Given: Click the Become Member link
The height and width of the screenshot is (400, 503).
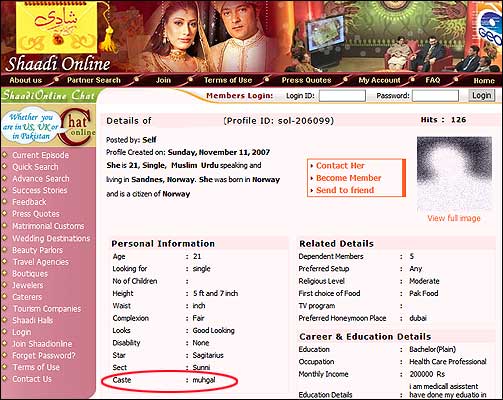Looking at the screenshot, I should (348, 178).
